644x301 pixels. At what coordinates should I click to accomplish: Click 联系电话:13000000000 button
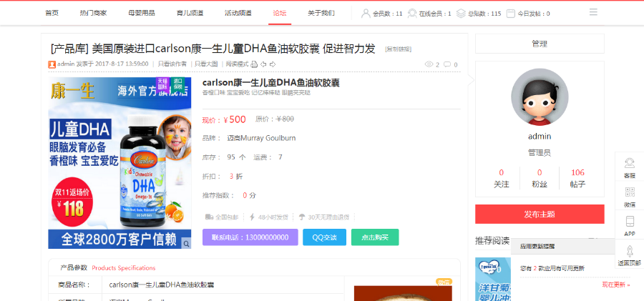click(250, 237)
